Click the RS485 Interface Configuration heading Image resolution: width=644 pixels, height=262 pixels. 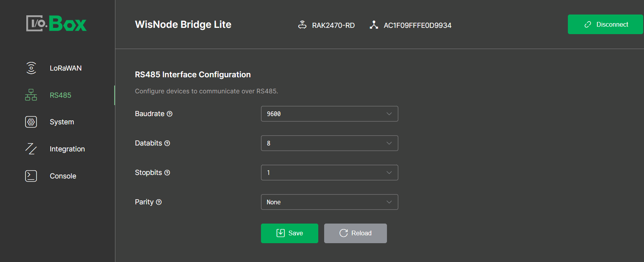tap(193, 75)
